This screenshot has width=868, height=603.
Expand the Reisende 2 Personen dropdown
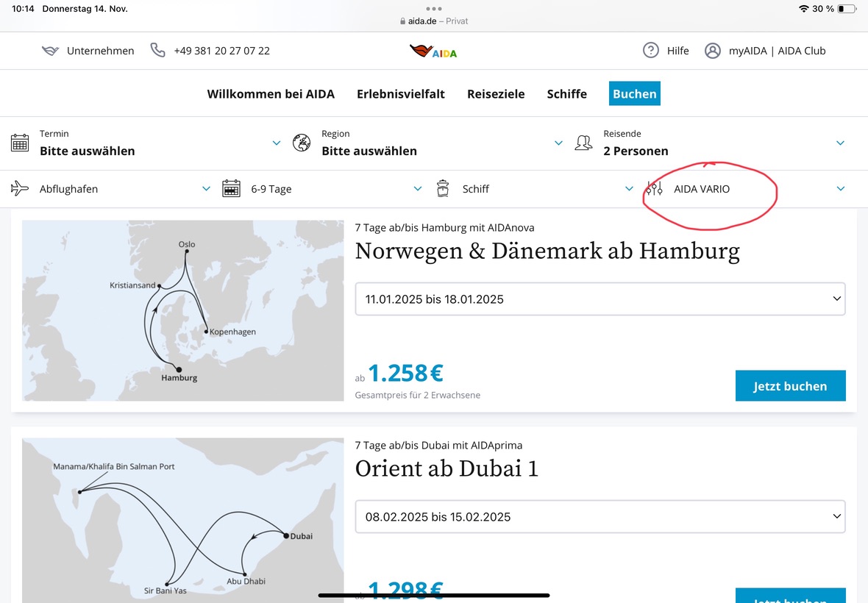(840, 143)
